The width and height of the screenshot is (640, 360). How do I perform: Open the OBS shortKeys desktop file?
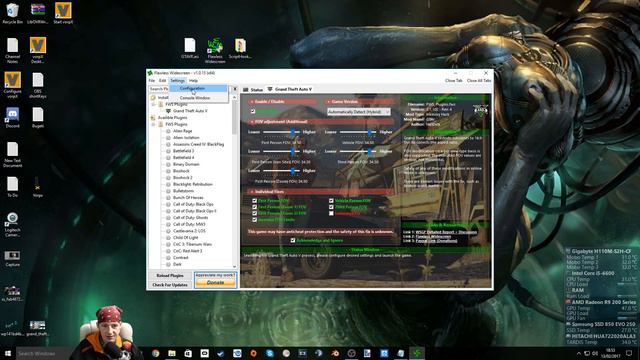coord(38,86)
